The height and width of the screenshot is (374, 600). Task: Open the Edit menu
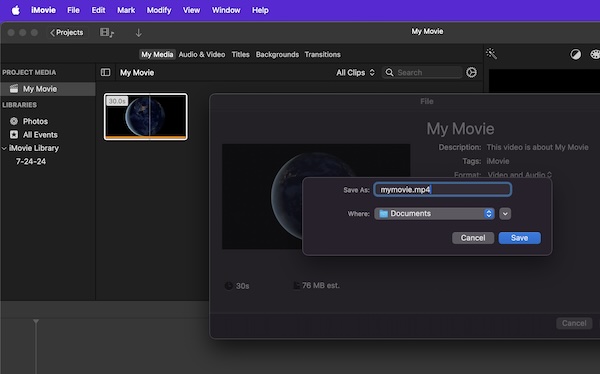98,10
